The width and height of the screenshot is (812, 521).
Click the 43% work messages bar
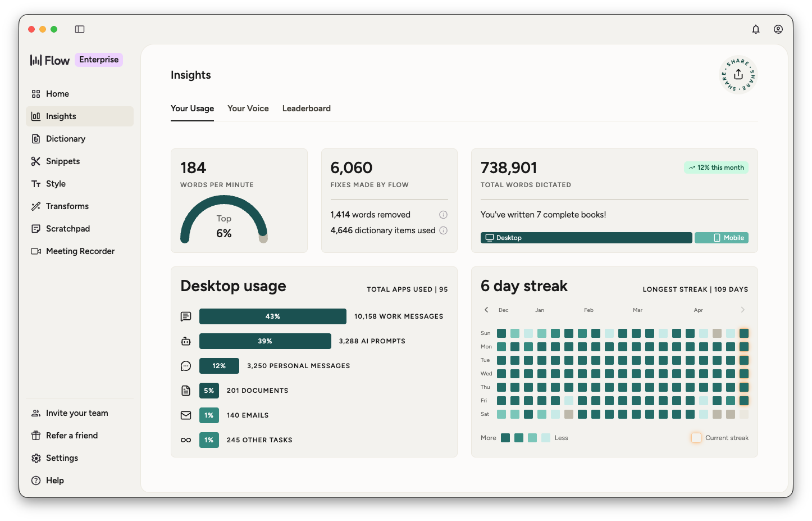click(273, 316)
